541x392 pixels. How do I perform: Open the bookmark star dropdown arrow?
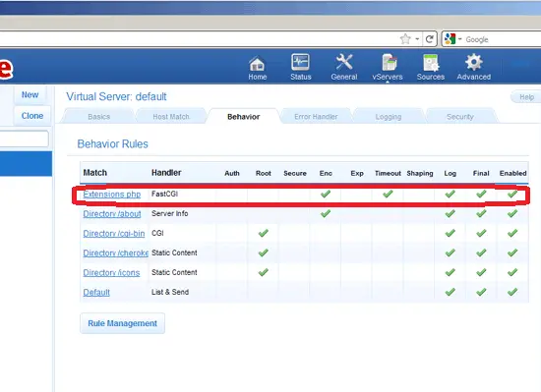(x=417, y=39)
